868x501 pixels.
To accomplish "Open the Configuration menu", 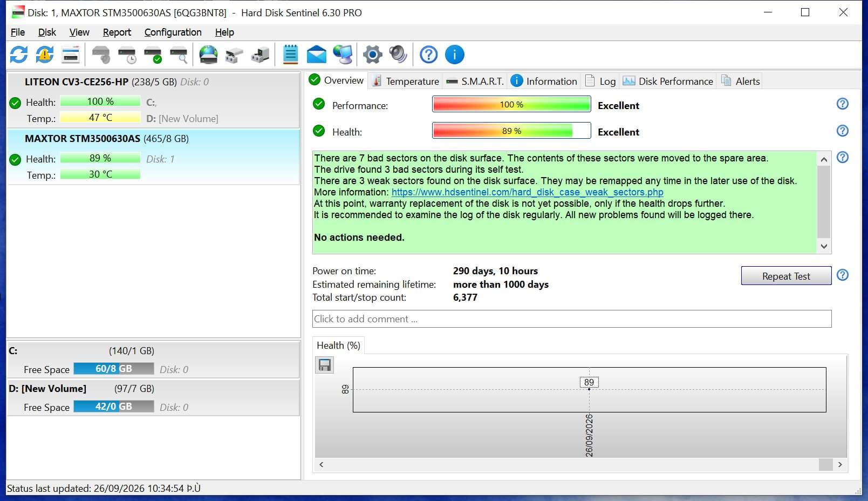I will click(173, 32).
